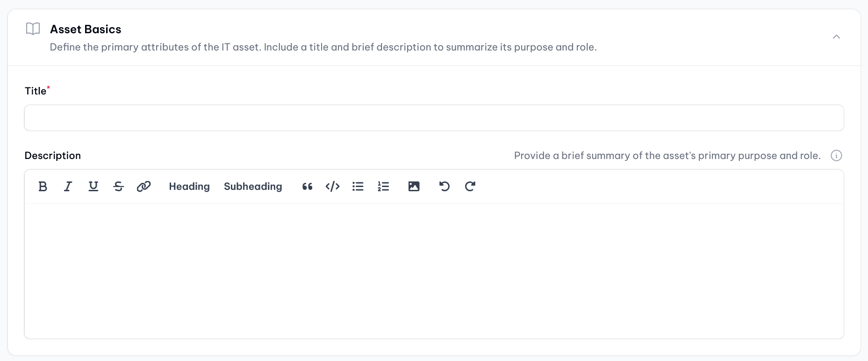Viewport: 868px width, 361px height.
Task: Collapse the Asset Basics section
Action: pyautogui.click(x=836, y=37)
